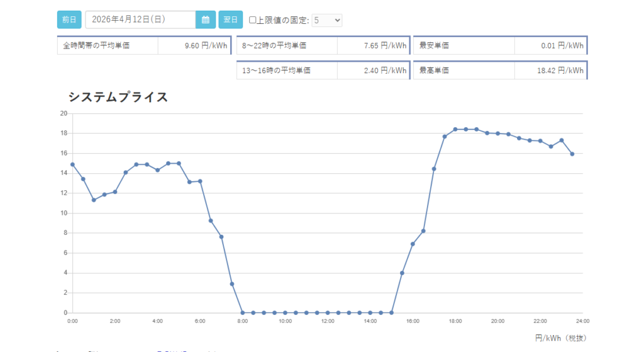
Task: Click the 8〜22時の平均単価 summary card
Action: (323, 45)
